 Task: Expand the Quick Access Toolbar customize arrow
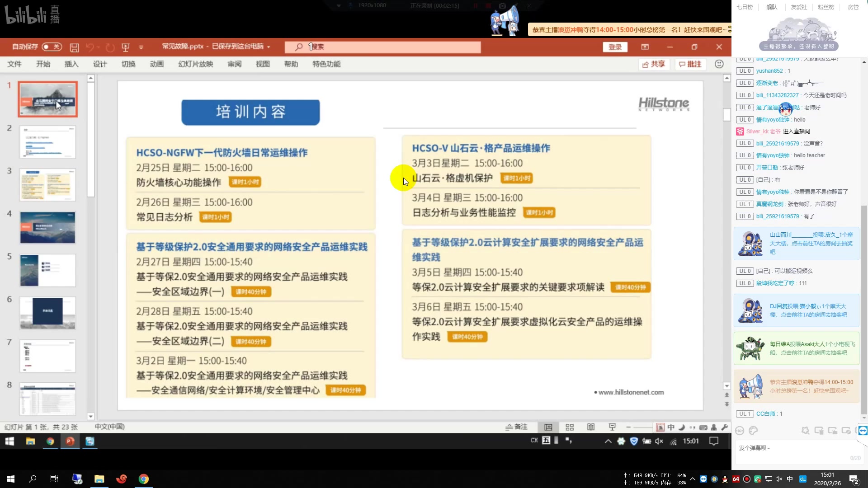(x=141, y=47)
